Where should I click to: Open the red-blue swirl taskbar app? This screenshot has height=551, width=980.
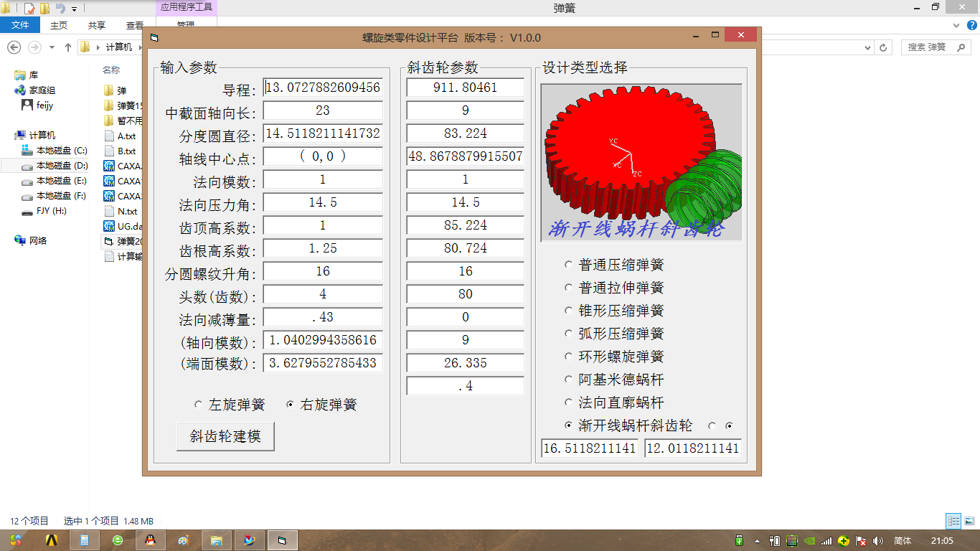point(249,540)
